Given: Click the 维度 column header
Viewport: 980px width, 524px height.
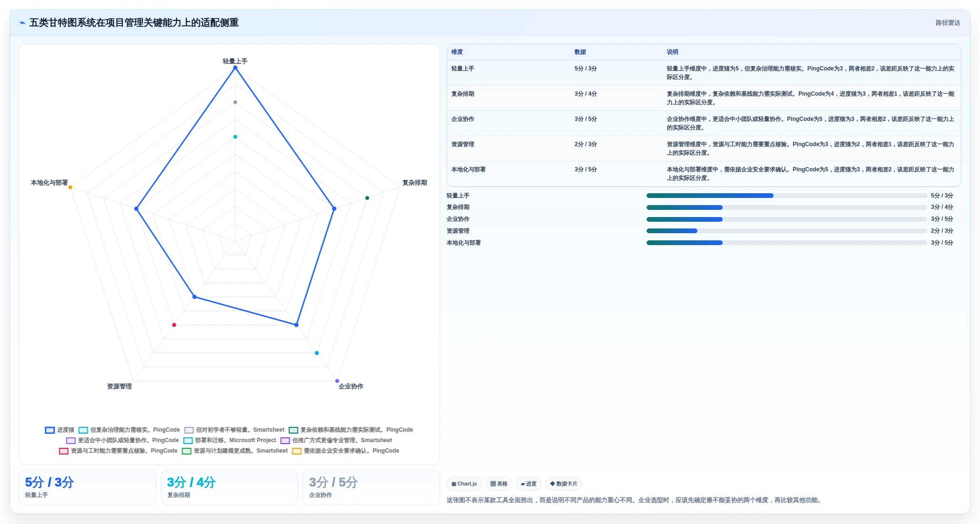Looking at the screenshot, I should (457, 52).
